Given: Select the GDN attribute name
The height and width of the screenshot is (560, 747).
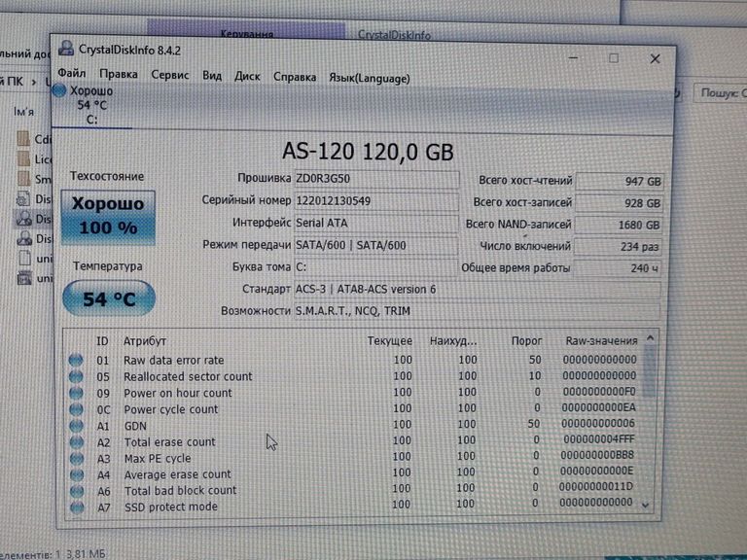Looking at the screenshot, I should (x=135, y=426).
